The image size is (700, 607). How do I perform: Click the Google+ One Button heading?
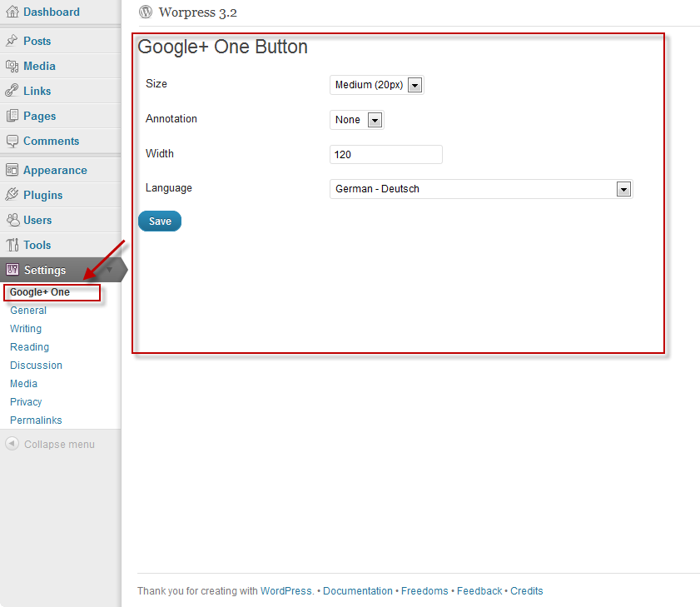tap(222, 47)
